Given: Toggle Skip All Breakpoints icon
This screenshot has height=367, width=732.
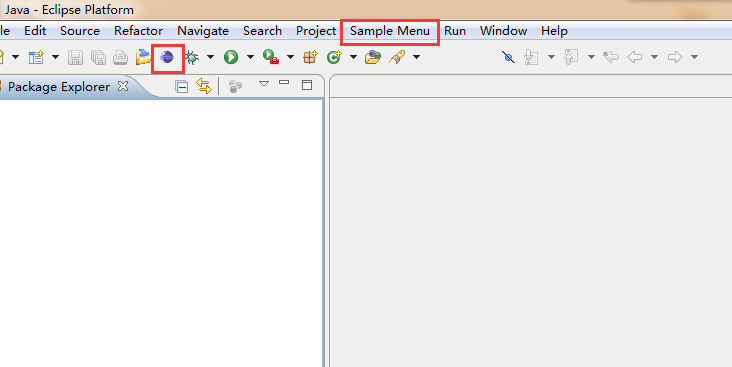Looking at the screenshot, I should 508,57.
